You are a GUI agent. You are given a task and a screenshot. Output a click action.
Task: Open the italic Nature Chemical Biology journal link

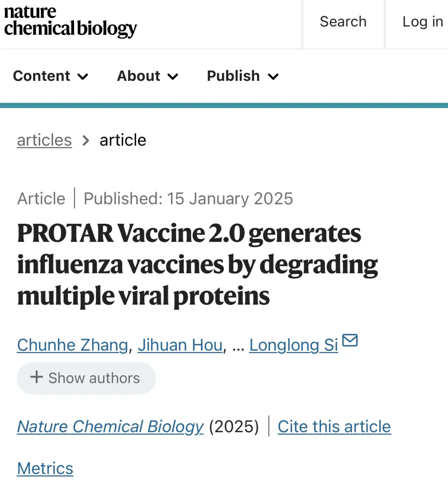point(110,426)
